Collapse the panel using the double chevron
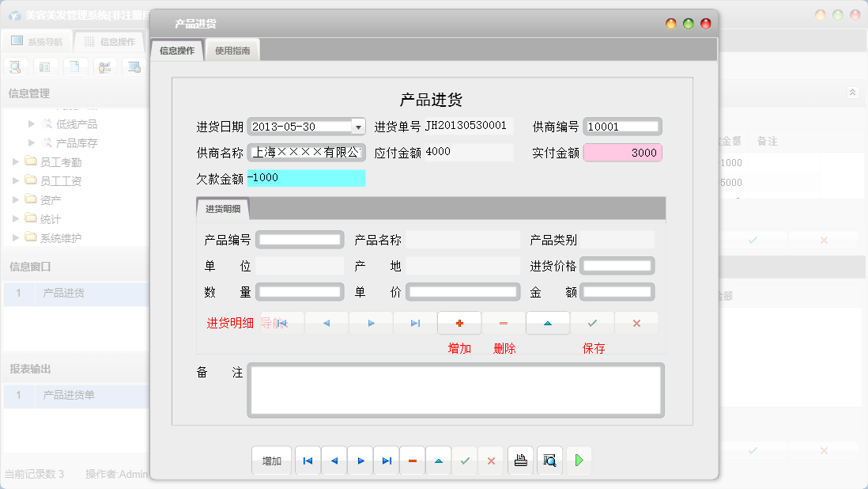The width and height of the screenshot is (868, 489). pos(851,92)
